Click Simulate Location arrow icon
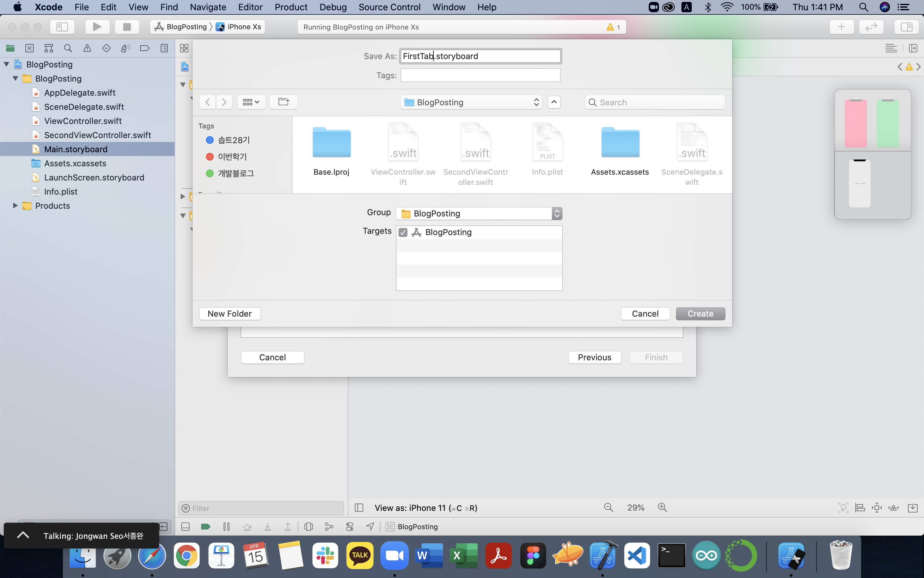 click(x=370, y=527)
